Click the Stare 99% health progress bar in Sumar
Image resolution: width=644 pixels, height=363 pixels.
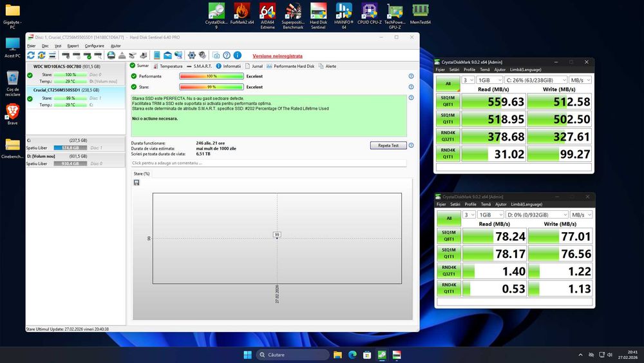[x=211, y=87]
